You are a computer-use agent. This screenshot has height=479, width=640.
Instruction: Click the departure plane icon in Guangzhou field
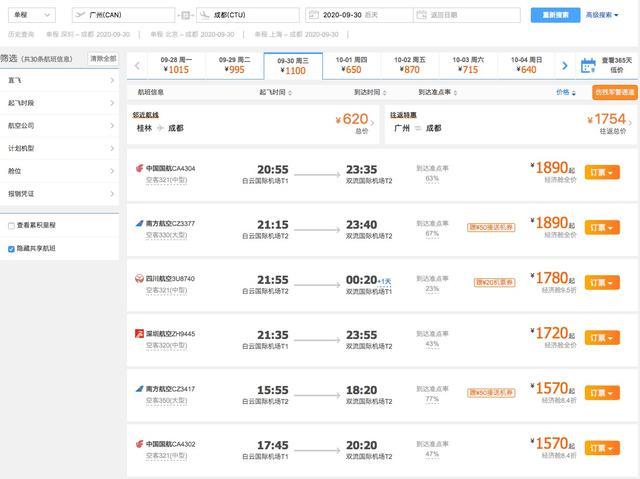click(80, 15)
